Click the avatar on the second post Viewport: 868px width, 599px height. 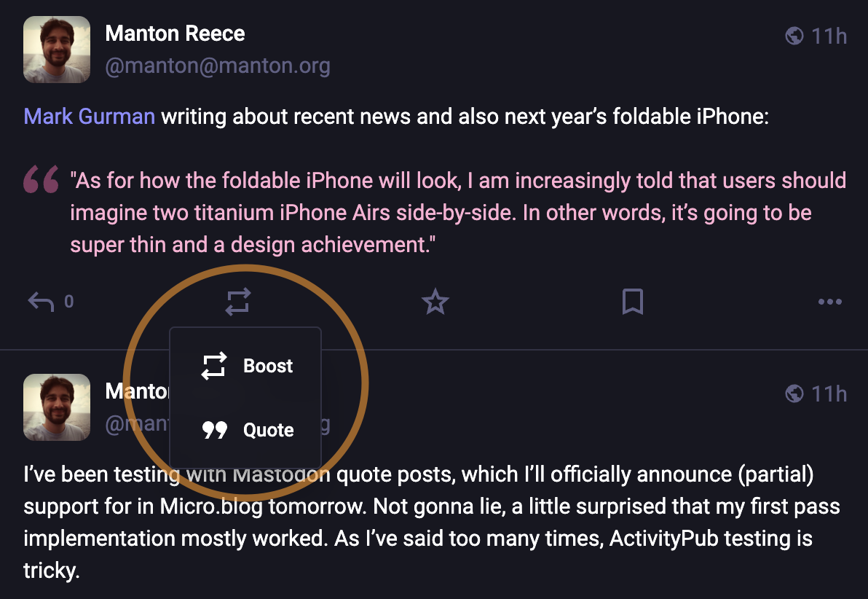coord(57,407)
